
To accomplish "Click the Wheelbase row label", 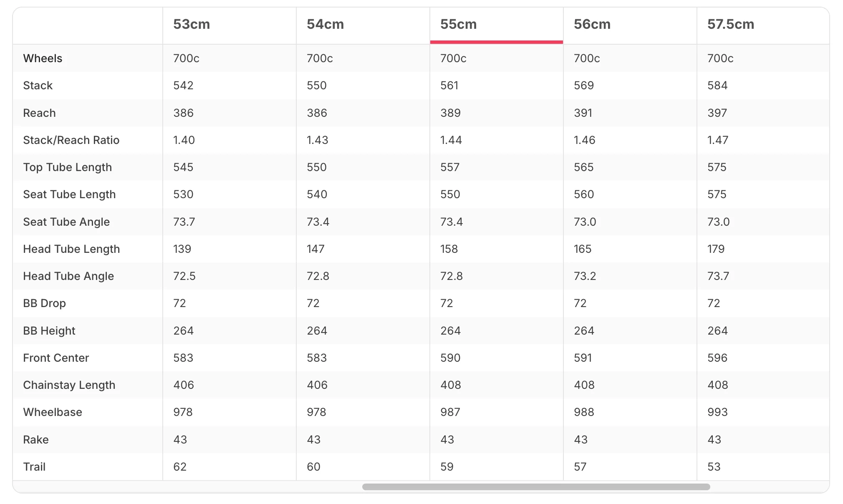I will point(53,412).
